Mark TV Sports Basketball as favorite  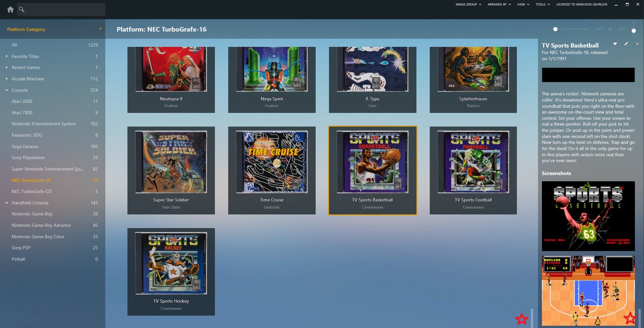click(615, 44)
